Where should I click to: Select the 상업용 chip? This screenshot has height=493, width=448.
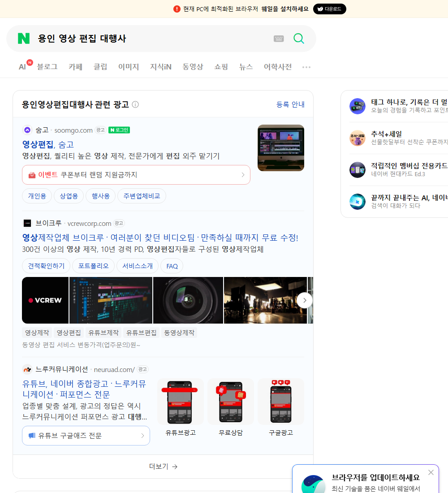coord(69,196)
